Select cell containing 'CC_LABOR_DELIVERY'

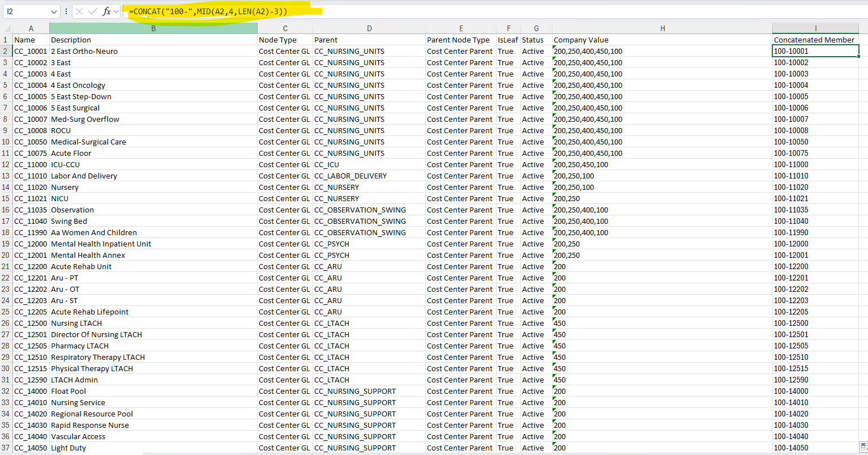(x=369, y=176)
